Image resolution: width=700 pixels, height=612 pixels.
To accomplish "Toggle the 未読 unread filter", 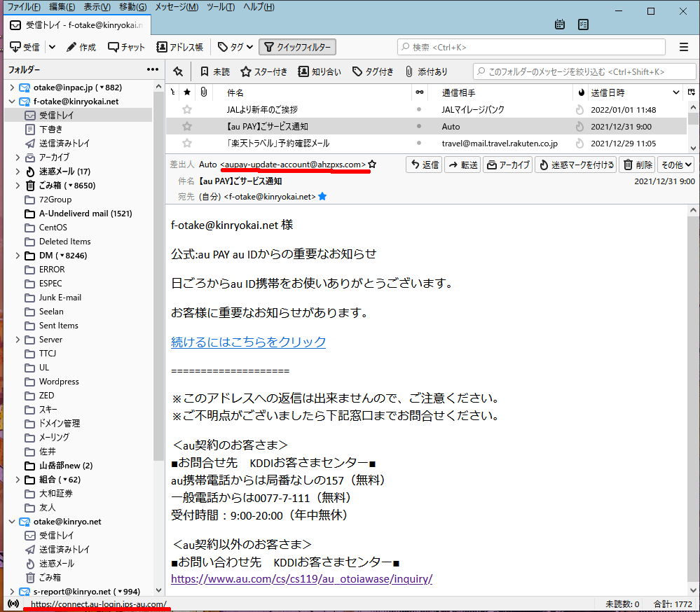I will 214,71.
